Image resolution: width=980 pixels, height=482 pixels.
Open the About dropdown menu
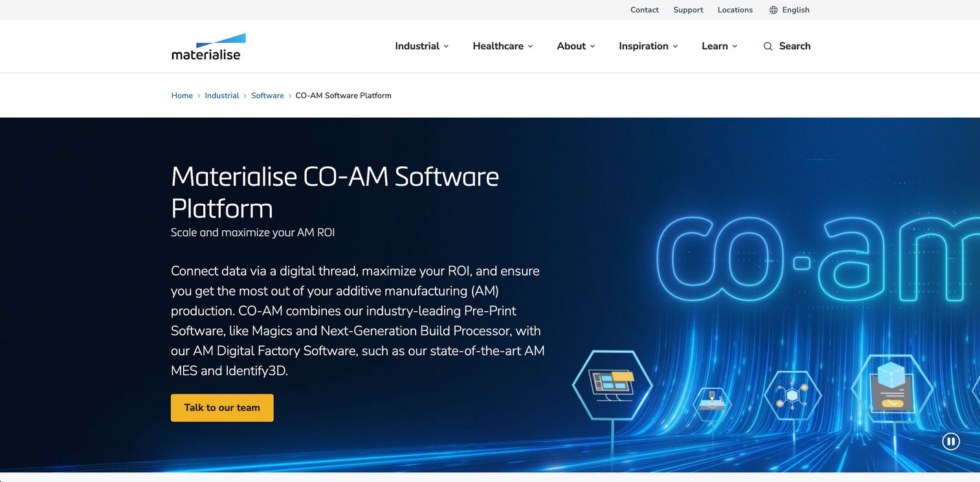tap(576, 46)
